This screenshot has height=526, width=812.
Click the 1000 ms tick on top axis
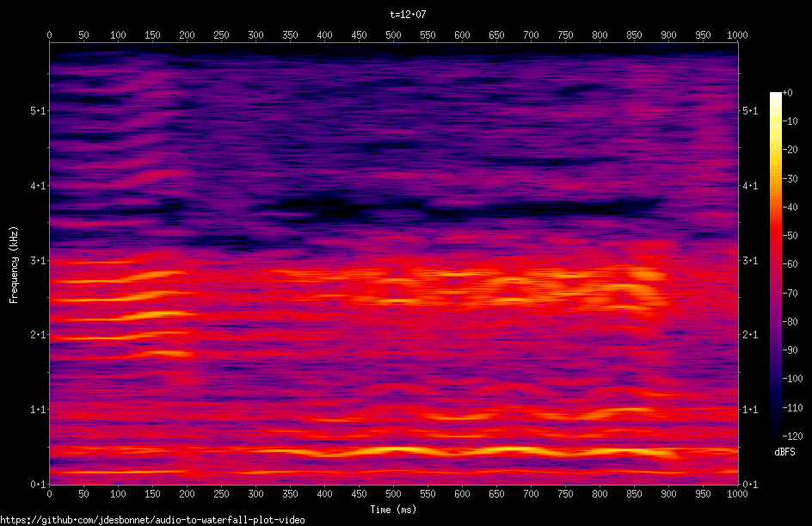(x=737, y=35)
